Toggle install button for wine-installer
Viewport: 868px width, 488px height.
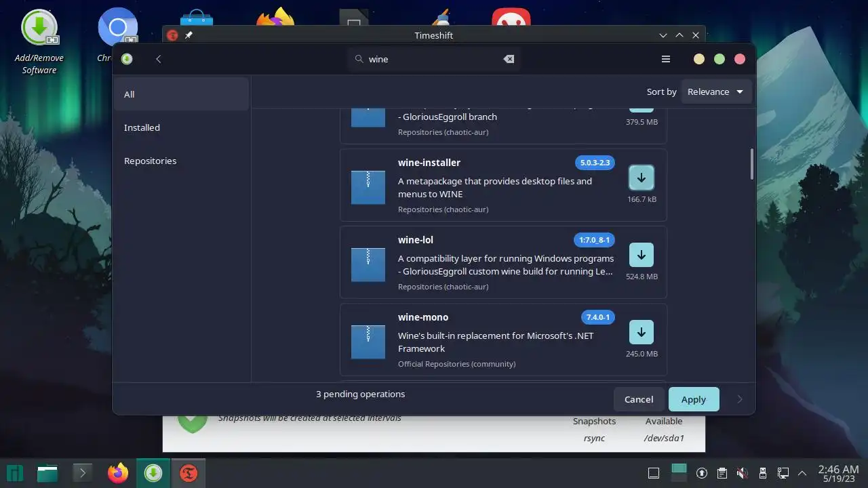pyautogui.click(x=642, y=178)
